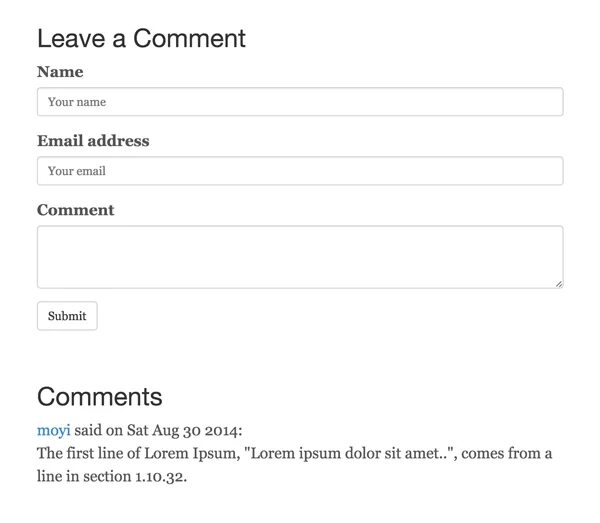Click 'The first line of Lorem Ipsum' text
The image size is (600, 523).
point(136,453)
